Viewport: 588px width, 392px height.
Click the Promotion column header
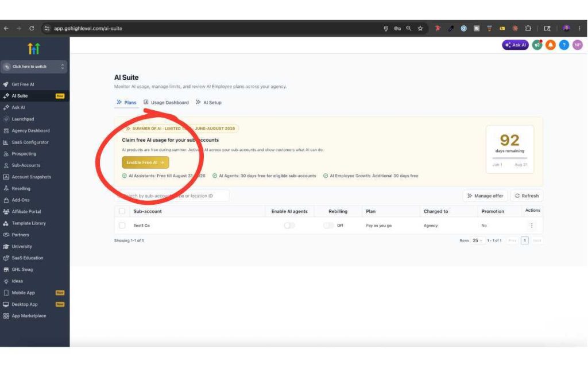point(493,211)
